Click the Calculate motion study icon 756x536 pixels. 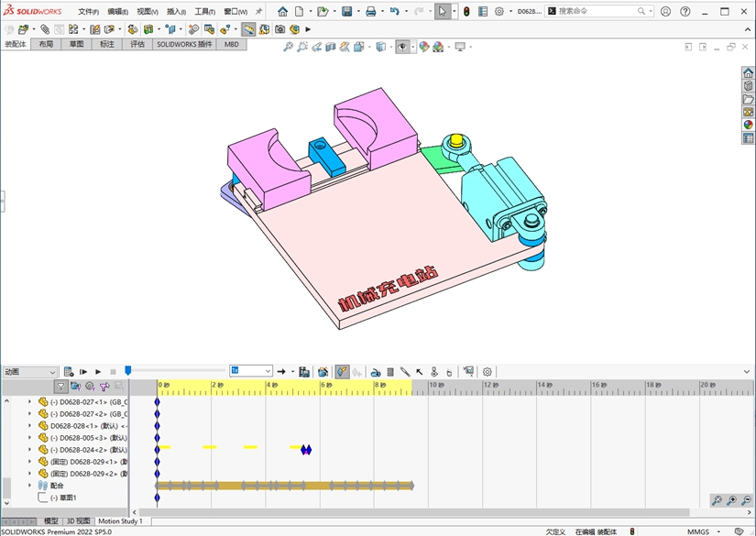(69, 372)
